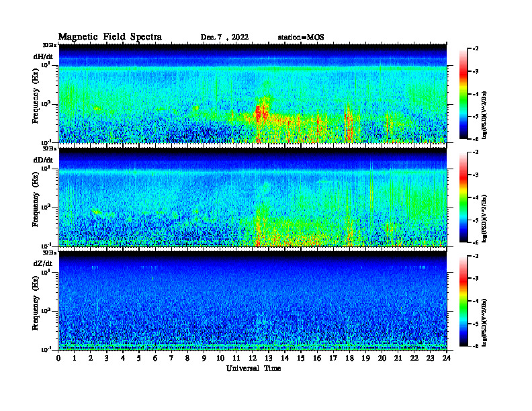Viewport: 532px width, 411px height.
Task: Click hour "24" on the Universal Time axis
Action: point(447,358)
